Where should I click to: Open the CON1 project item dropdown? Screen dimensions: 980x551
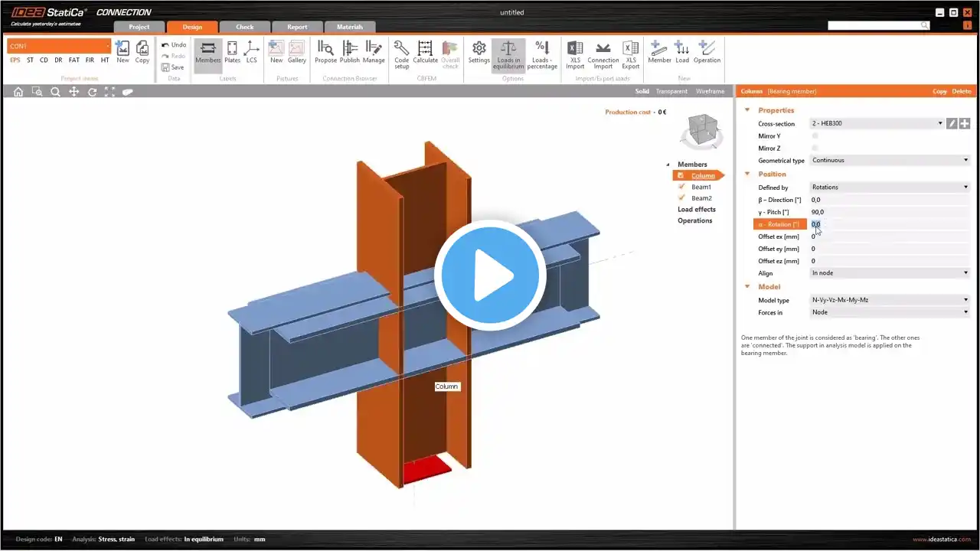[59, 46]
